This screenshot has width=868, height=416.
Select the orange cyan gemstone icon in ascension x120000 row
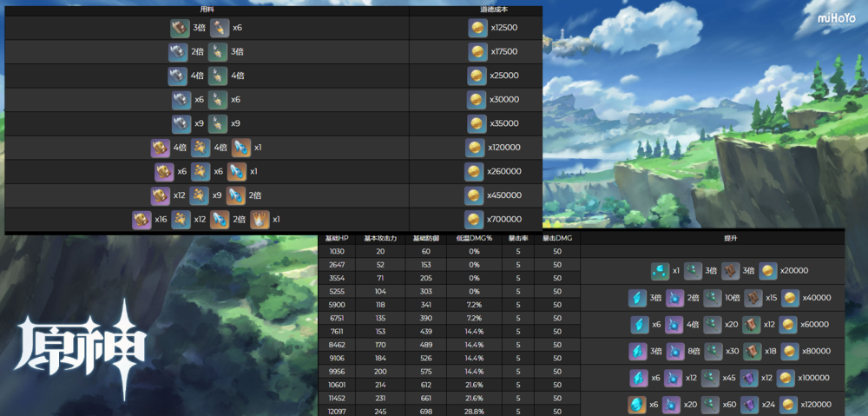(637, 405)
